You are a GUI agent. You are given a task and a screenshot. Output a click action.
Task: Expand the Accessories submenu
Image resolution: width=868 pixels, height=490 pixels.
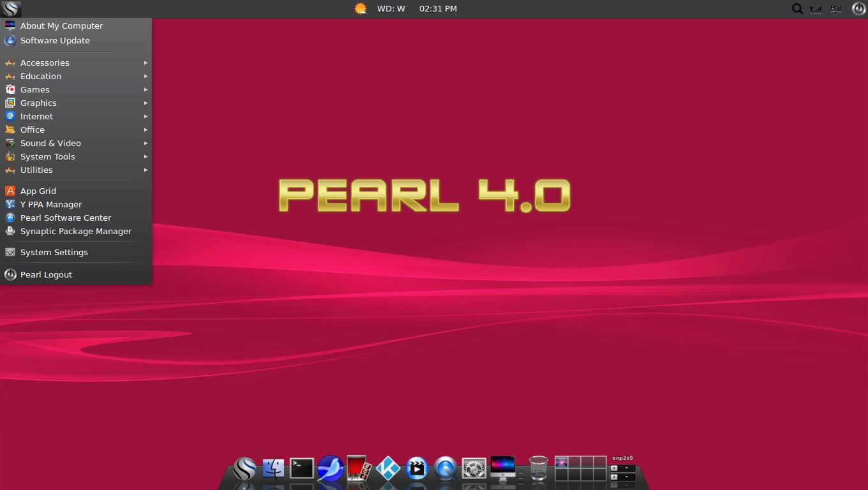coord(76,63)
